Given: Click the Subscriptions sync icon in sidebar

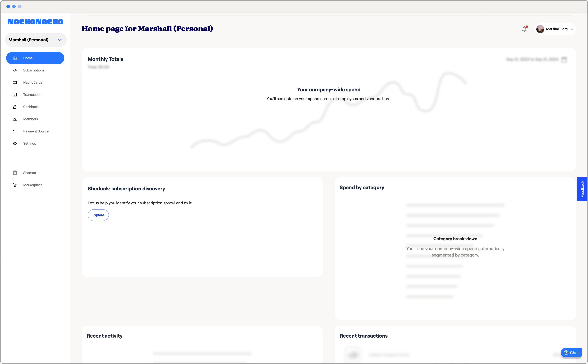Looking at the screenshot, I should [15, 70].
